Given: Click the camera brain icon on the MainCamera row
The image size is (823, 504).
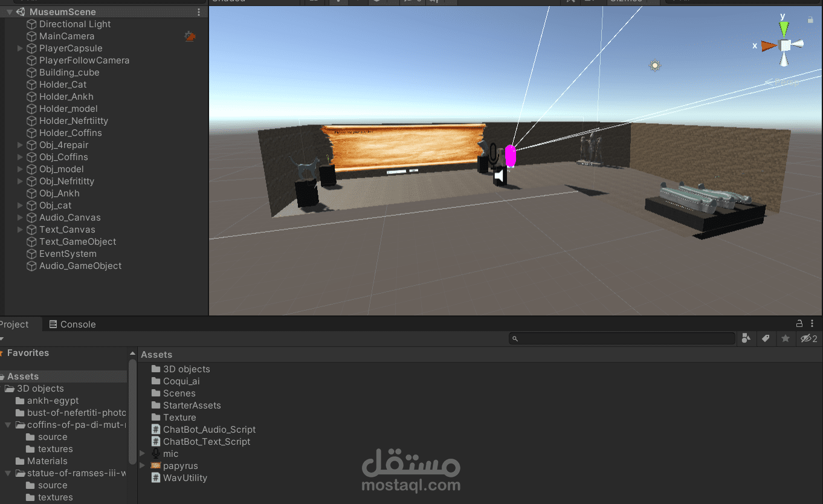Looking at the screenshot, I should (x=190, y=36).
